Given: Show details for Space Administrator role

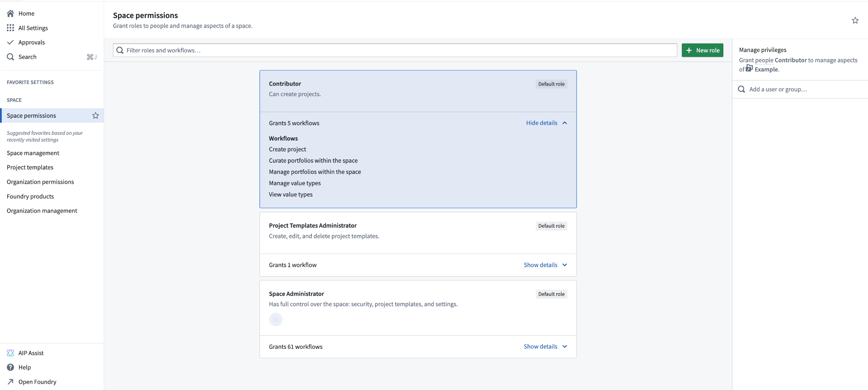Looking at the screenshot, I should (540, 346).
